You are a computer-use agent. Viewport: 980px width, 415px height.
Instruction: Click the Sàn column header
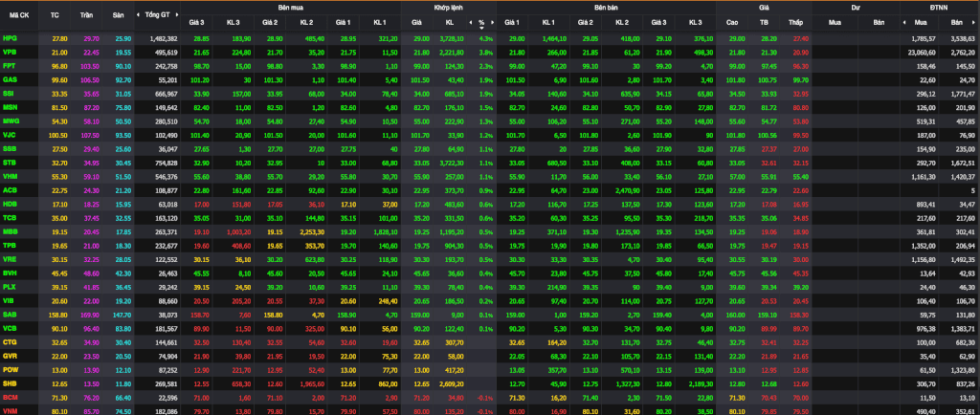point(118,14)
